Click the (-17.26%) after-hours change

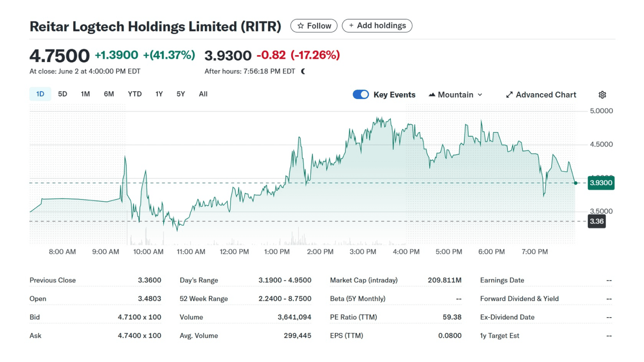[315, 55]
